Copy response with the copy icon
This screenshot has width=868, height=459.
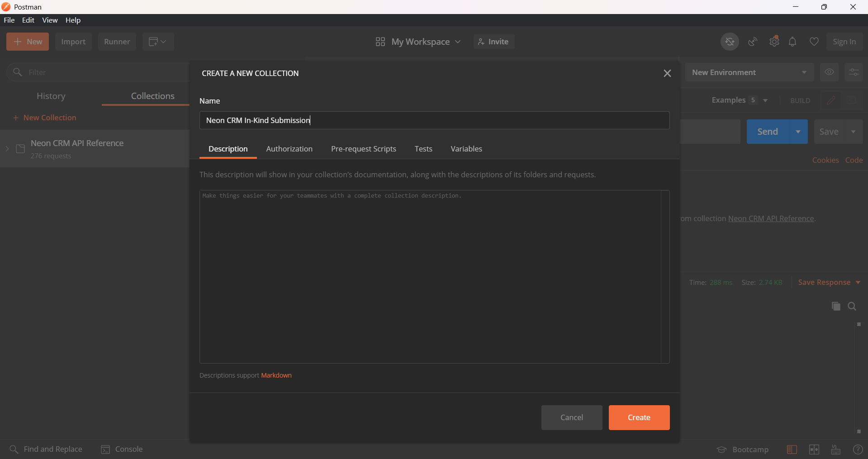(x=836, y=306)
